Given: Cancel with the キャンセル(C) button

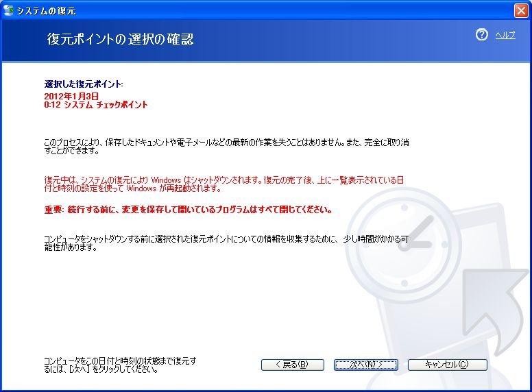Looking at the screenshot, I should 447,365.
